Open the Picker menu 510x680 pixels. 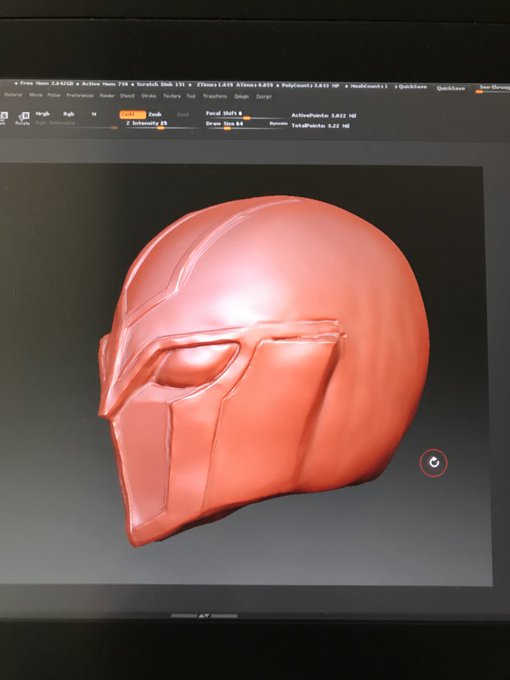point(54,95)
